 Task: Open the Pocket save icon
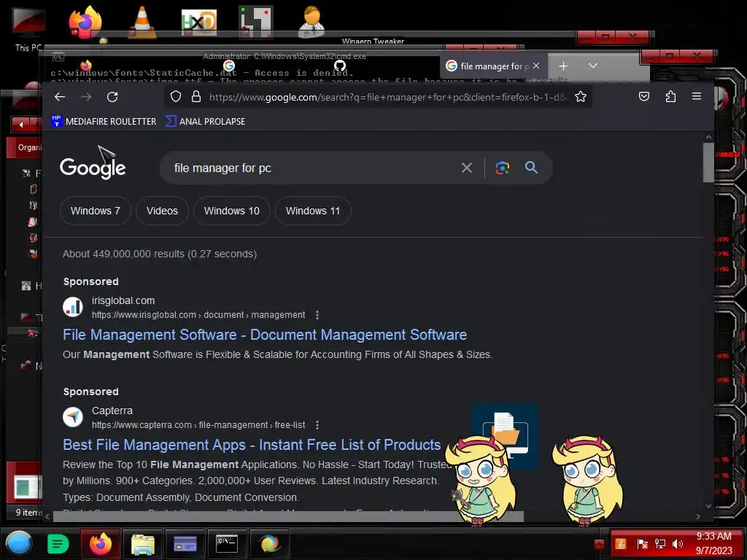tap(644, 97)
